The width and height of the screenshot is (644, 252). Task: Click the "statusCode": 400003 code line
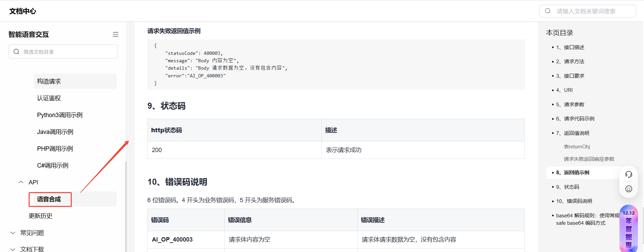coord(194,53)
